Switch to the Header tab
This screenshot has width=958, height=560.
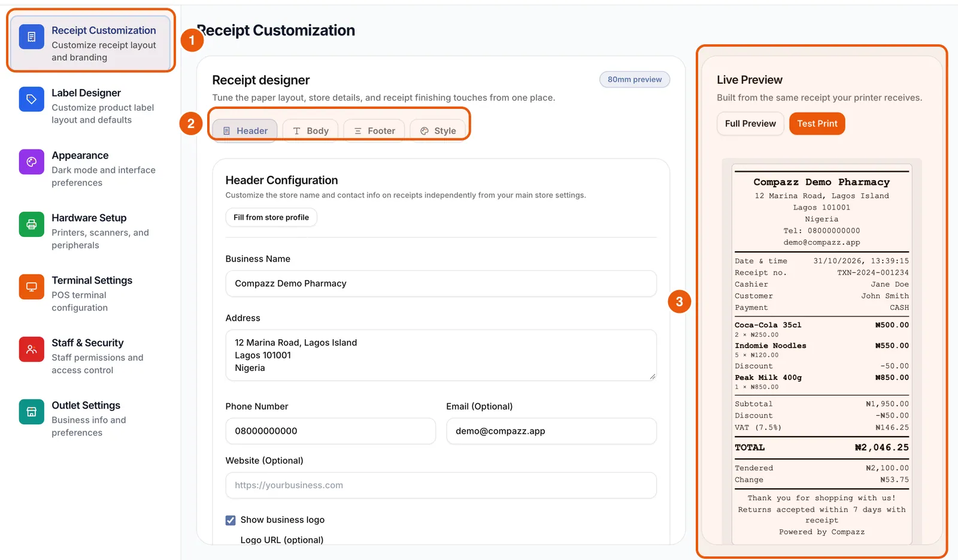tap(245, 130)
